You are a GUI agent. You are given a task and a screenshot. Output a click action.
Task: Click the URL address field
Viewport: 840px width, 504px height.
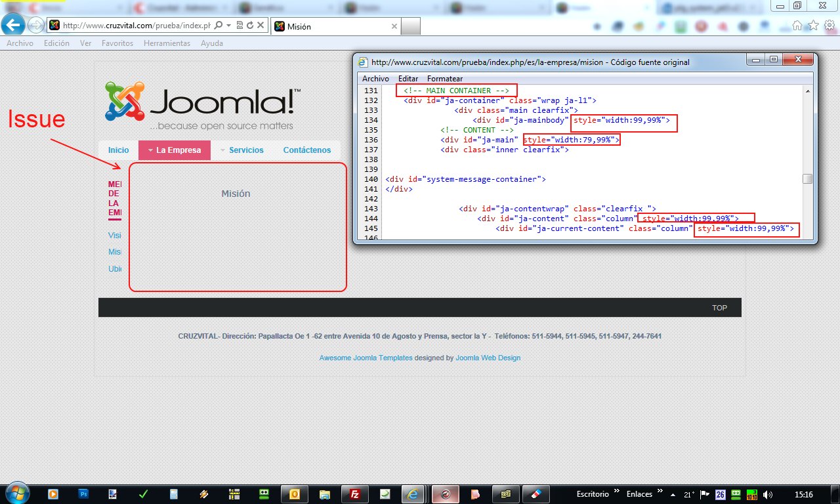pyautogui.click(x=136, y=26)
